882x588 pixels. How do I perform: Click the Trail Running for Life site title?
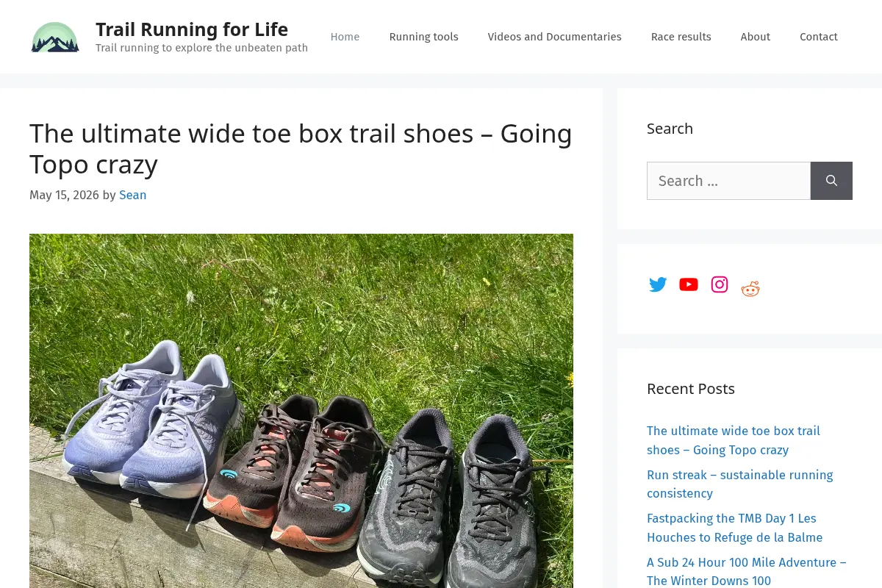click(x=192, y=29)
